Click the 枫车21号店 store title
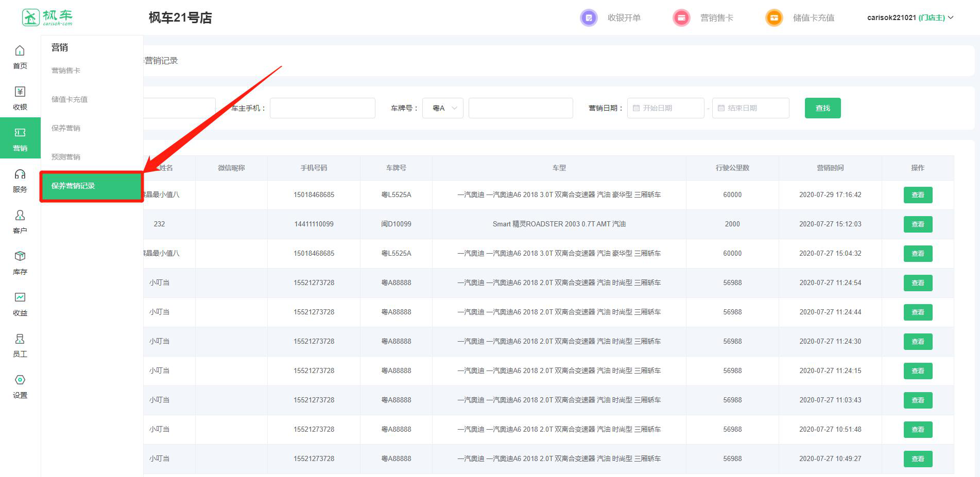The width and height of the screenshot is (980, 477). tap(180, 18)
